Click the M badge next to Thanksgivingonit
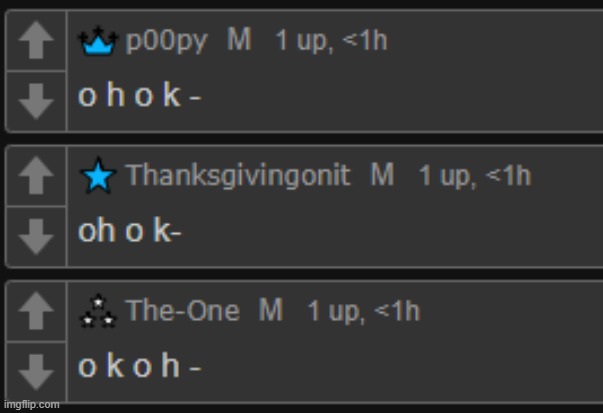The width and height of the screenshot is (603, 413). tap(382, 174)
